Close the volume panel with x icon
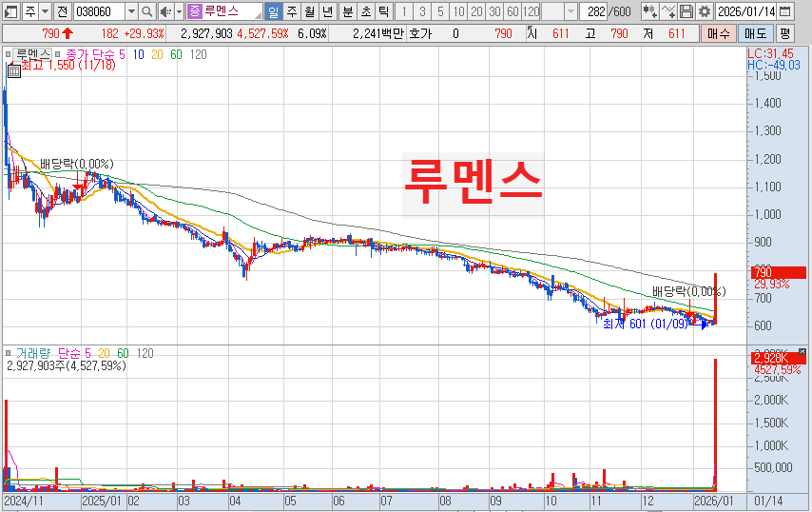This screenshot has height=512, width=812. pos(802,352)
